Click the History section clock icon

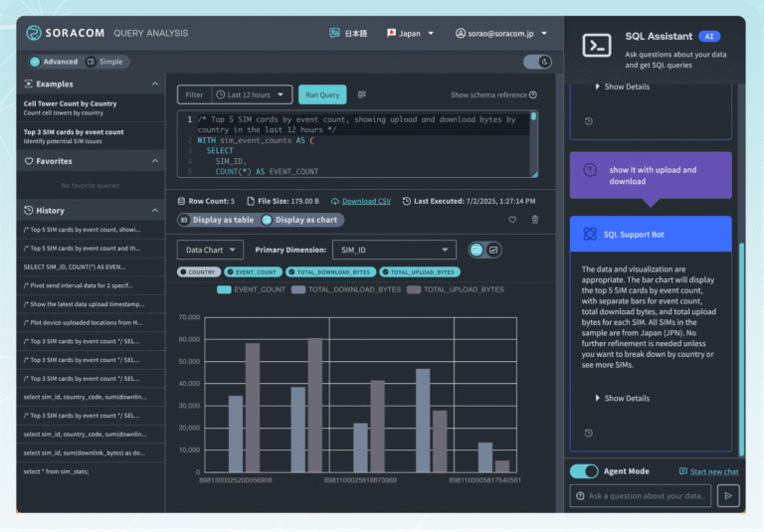[x=29, y=211]
